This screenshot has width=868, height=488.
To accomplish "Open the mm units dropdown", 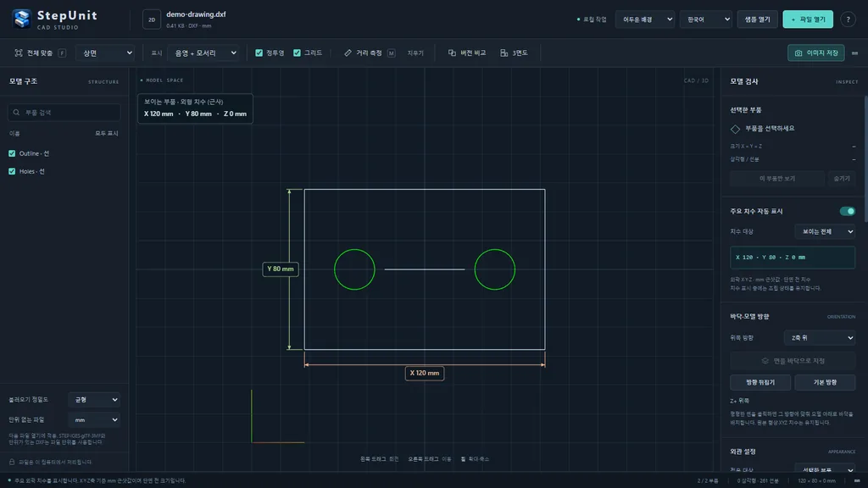I will pos(94,420).
